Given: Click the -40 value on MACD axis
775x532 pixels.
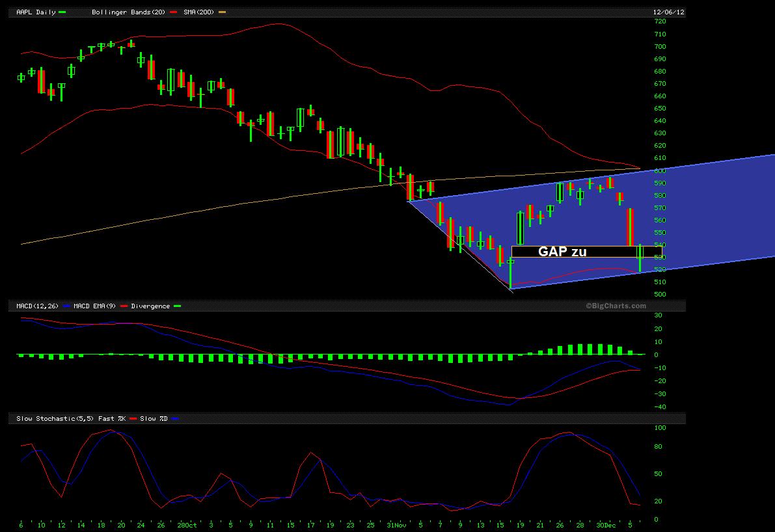Looking at the screenshot, I should tap(660, 407).
